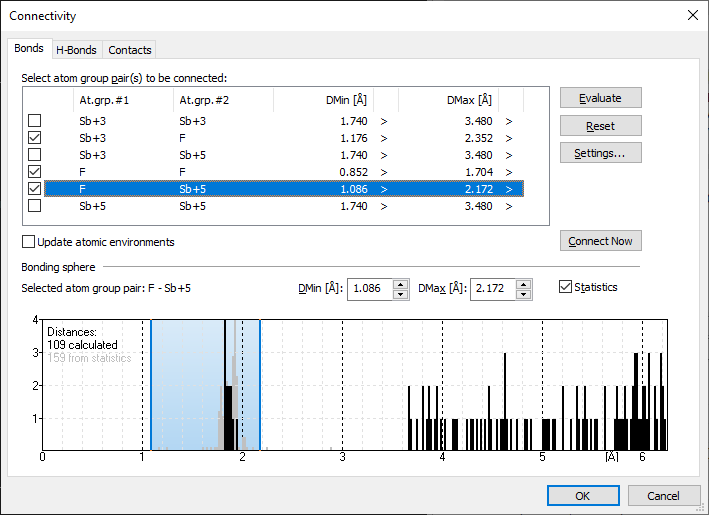The width and height of the screenshot is (709, 515).
Task: Enable the Sb+3 to Sb+3 pair checkbox
Action: pos(35,121)
